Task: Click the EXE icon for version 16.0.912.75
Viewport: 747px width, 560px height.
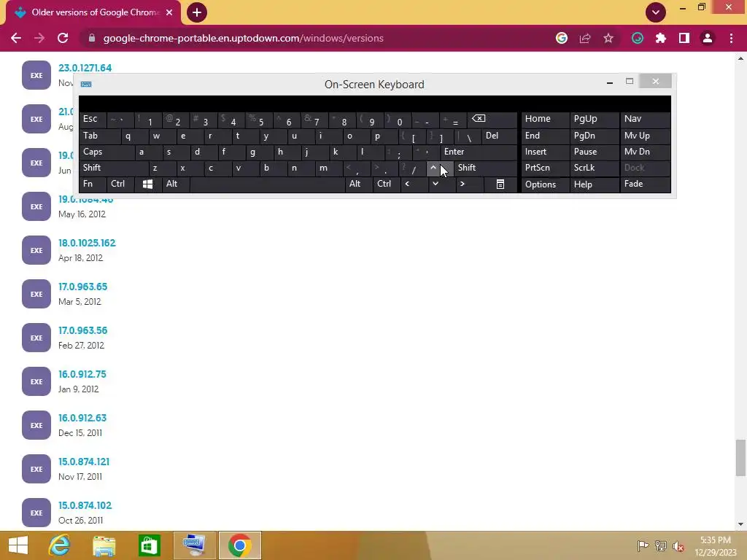Action: coord(36,381)
